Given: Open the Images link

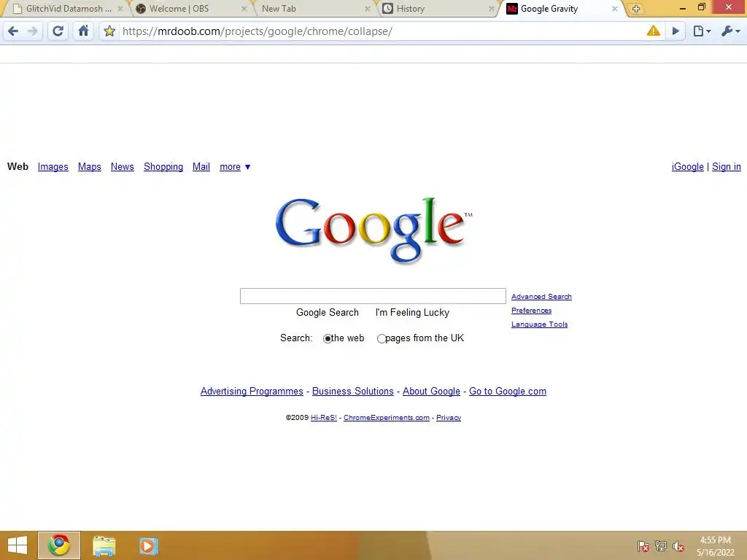Looking at the screenshot, I should click(x=53, y=167).
